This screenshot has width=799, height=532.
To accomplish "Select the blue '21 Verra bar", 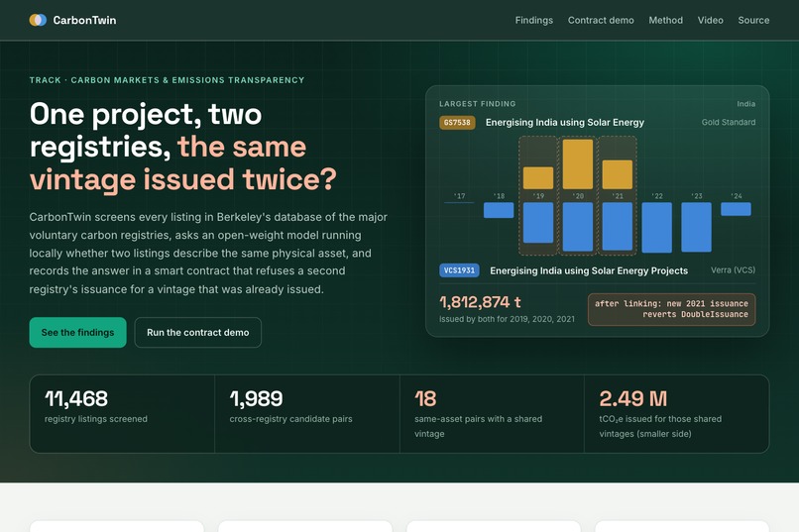I will click(617, 226).
